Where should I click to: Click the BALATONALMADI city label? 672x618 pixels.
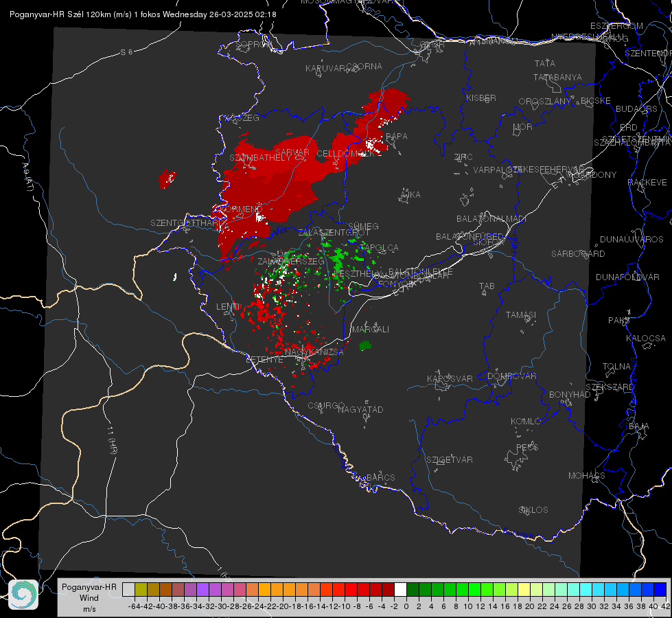(x=491, y=218)
